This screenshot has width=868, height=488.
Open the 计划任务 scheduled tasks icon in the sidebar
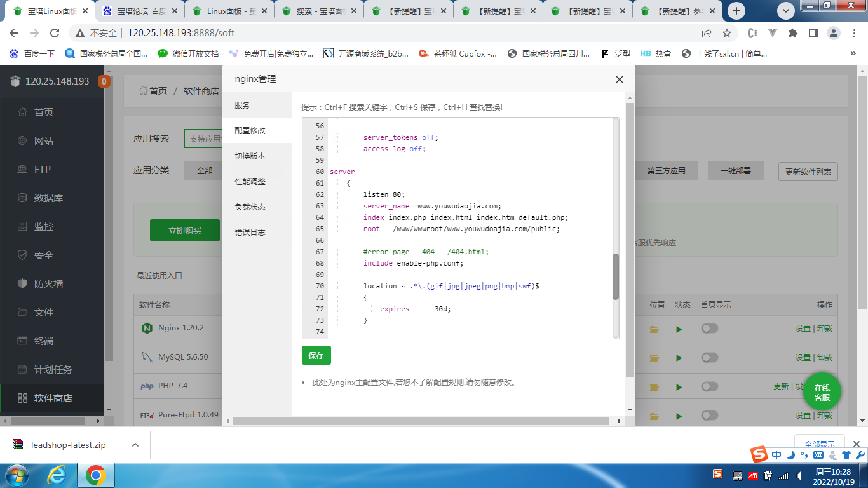coord(23,370)
